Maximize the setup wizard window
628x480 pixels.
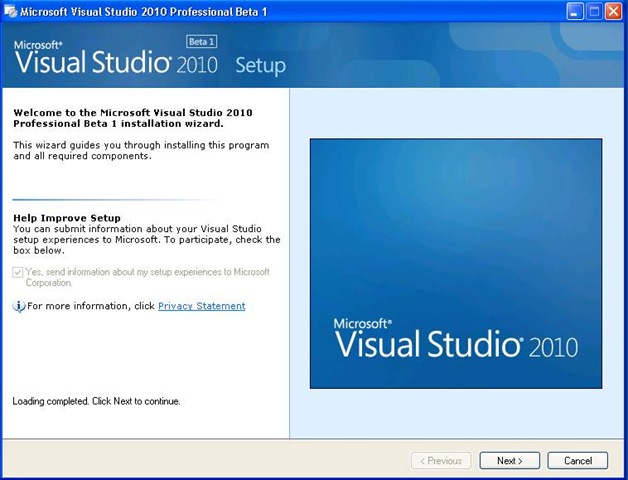[594, 12]
